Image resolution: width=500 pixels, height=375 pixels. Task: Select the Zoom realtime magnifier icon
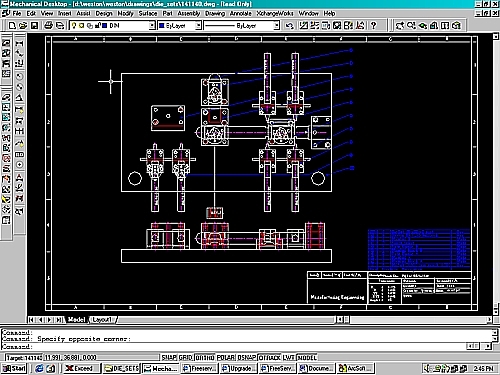coord(411,26)
